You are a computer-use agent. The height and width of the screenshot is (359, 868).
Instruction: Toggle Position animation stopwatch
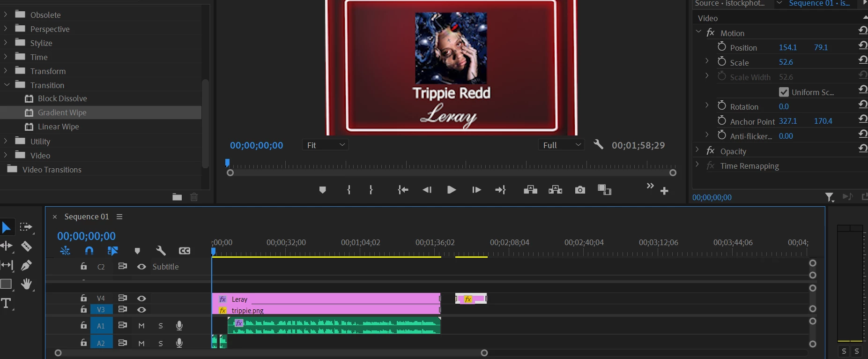coord(722,46)
